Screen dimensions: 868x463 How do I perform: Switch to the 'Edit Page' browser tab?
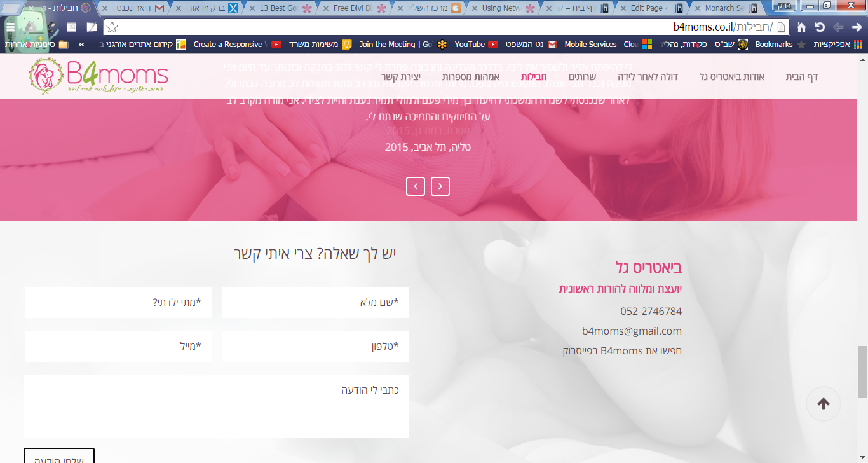(x=646, y=9)
